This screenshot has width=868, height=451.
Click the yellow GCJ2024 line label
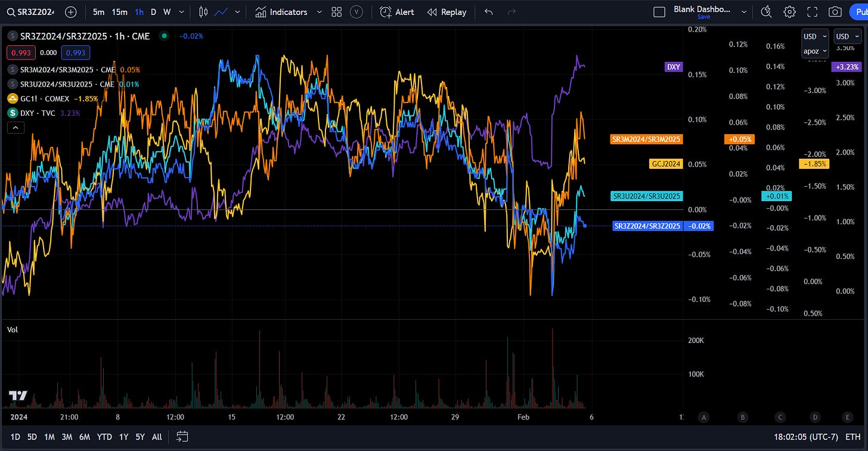pos(665,163)
